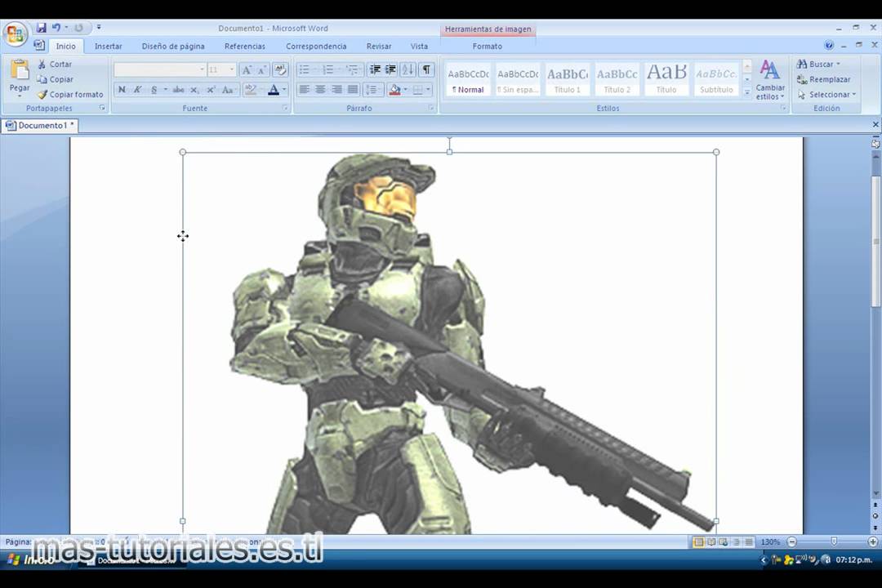Toggle bold N formatting
Viewport: 882px width, 588px height.
122,90
